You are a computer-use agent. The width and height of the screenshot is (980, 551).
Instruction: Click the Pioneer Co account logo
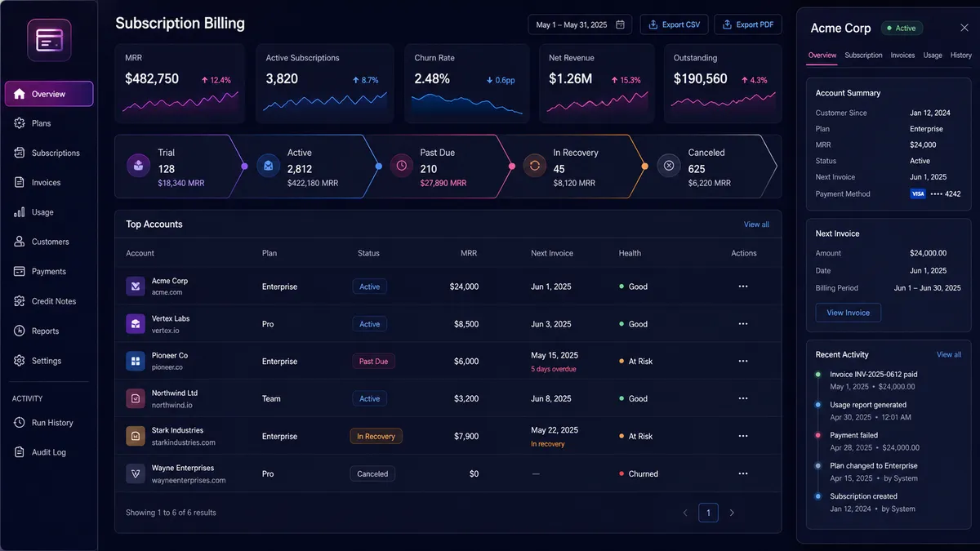tap(136, 362)
